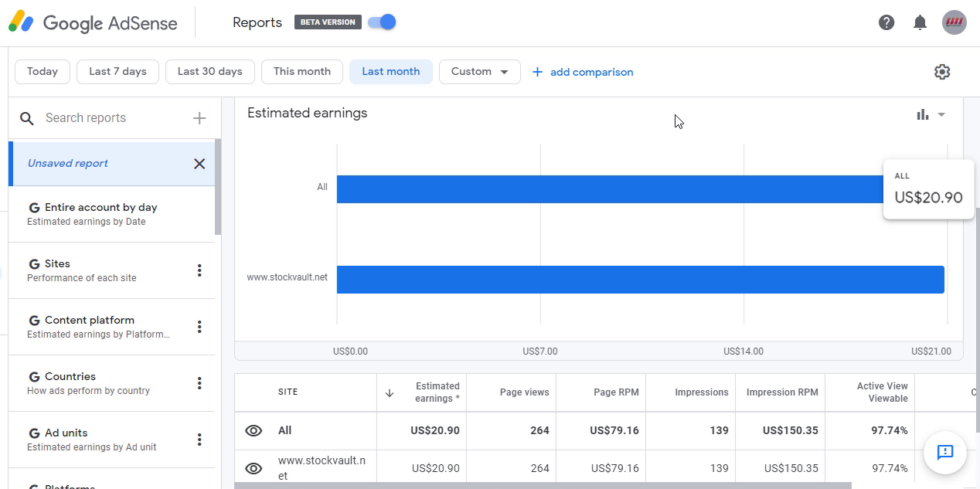Select the Last 7 days tab

(x=117, y=72)
